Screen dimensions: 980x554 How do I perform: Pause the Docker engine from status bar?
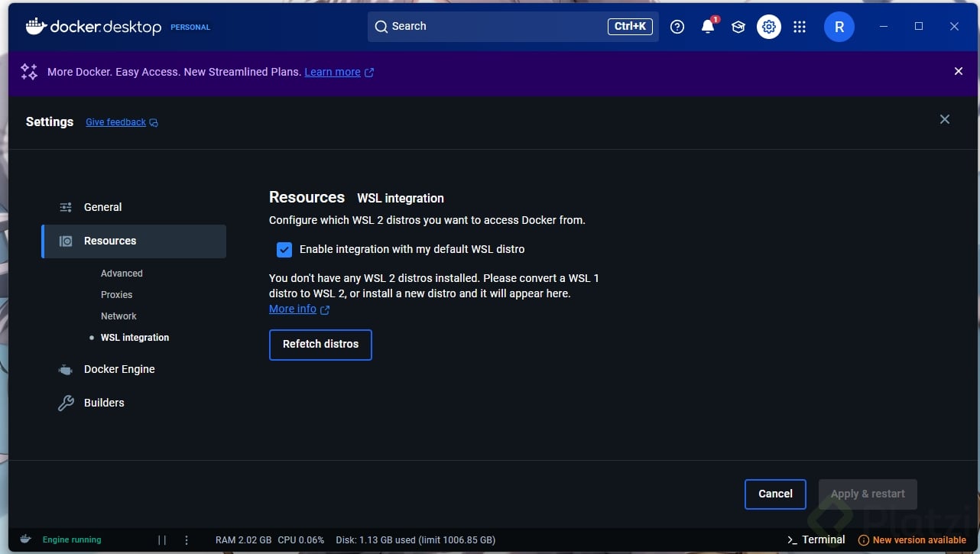coord(162,539)
